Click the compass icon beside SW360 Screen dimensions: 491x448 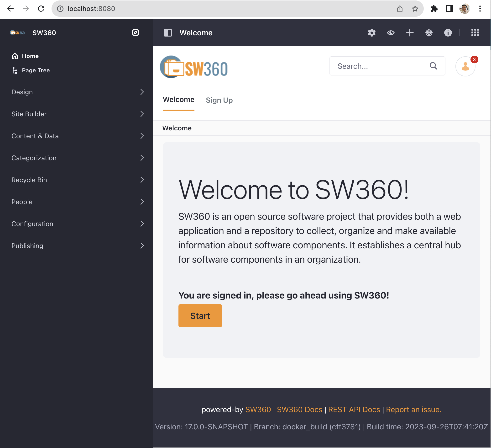point(136,33)
